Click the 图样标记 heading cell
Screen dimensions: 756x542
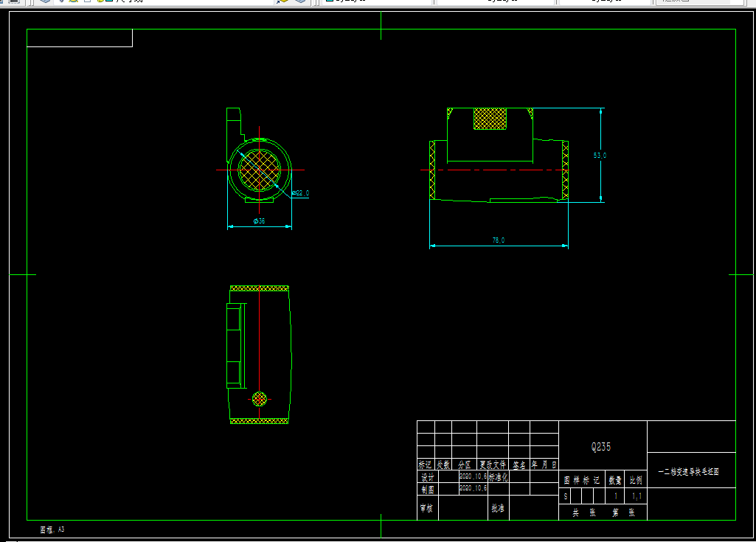(582, 480)
